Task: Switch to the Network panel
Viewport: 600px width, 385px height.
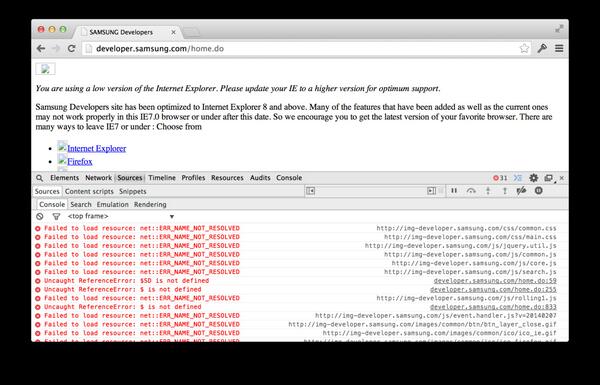Action: (98, 178)
